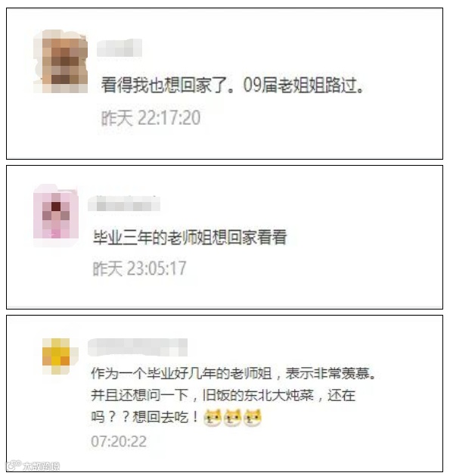Select the line starting 作为一个毕业好几年的老师姐
The image size is (450, 476).
pos(233,373)
